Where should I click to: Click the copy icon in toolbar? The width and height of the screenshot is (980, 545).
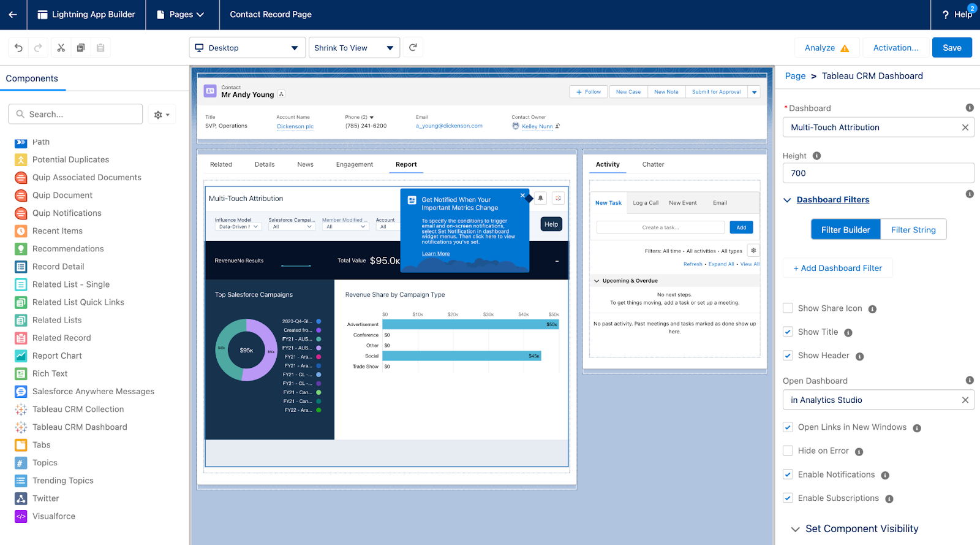(x=81, y=48)
